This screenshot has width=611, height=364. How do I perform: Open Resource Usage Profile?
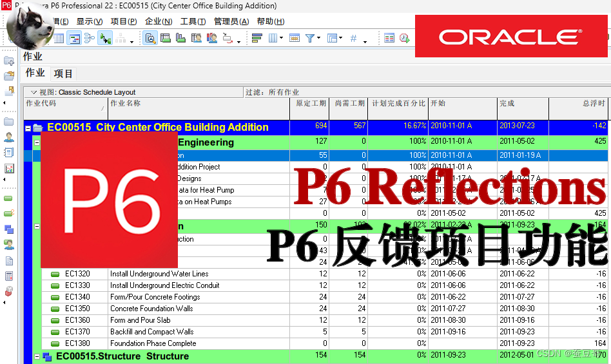click(212, 38)
